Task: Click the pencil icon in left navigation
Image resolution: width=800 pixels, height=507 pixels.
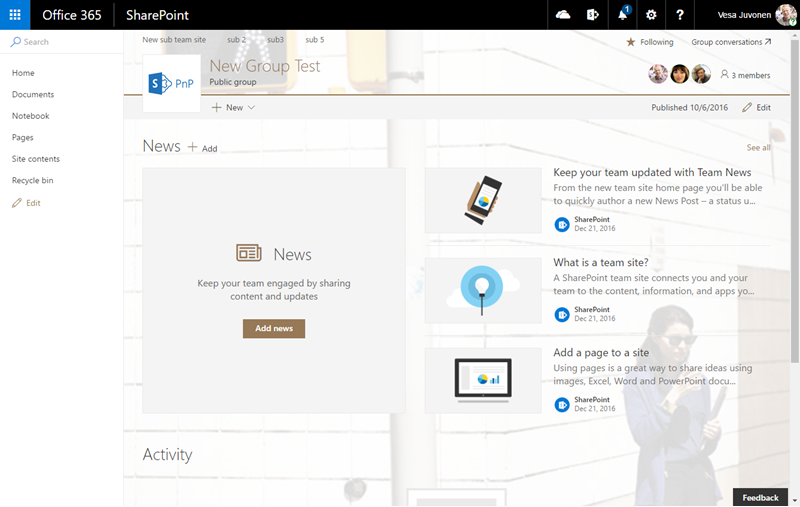Action: [x=17, y=202]
